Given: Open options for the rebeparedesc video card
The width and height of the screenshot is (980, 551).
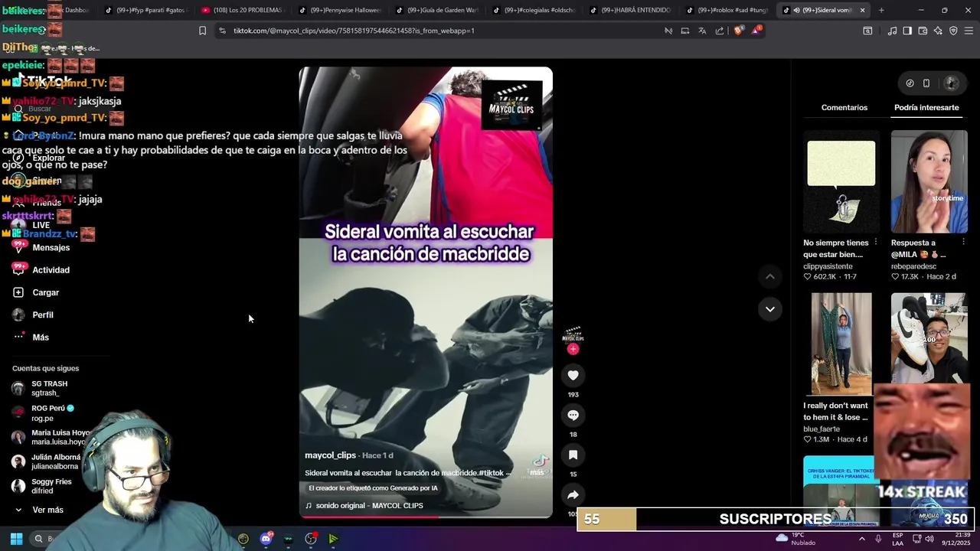Looking at the screenshot, I should point(963,243).
